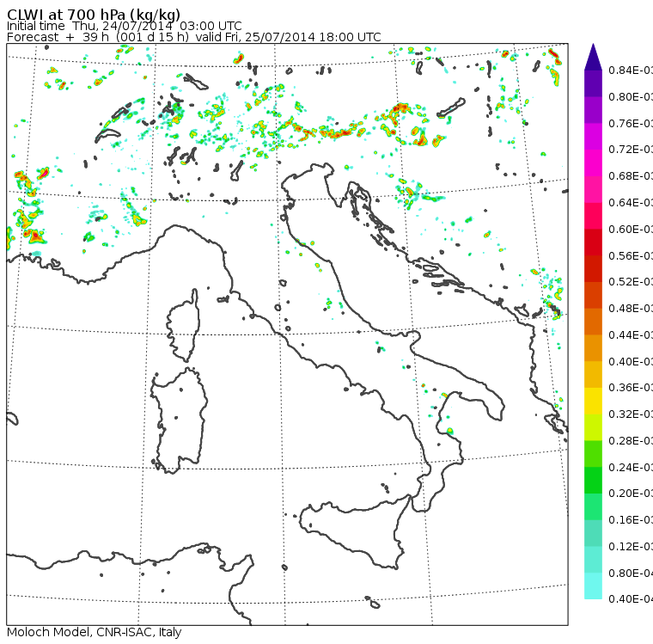
Task: Click the 0.84E-03 legend label
Action: click(x=631, y=70)
